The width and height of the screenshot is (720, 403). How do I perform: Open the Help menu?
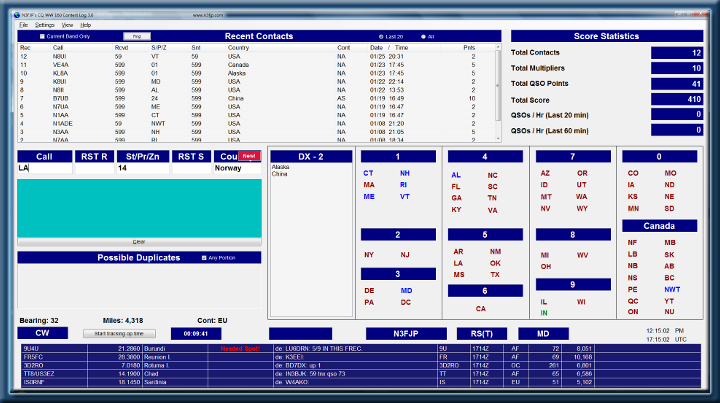coord(86,24)
